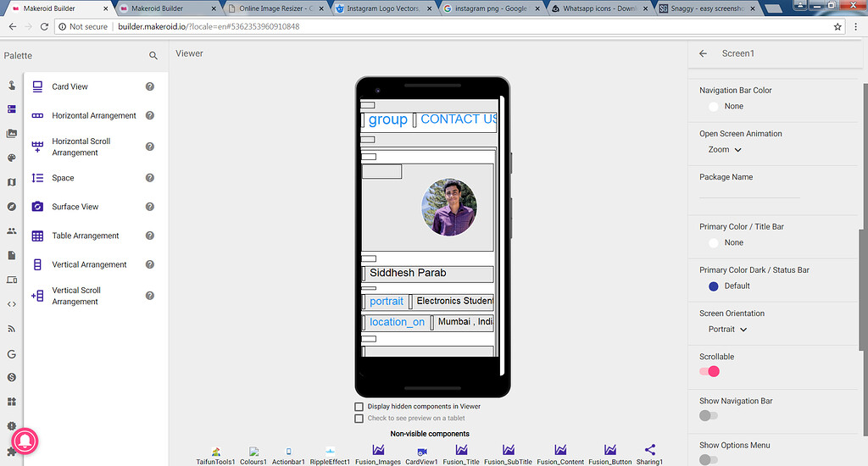868x466 pixels.
Task: Switch to instagram png Google tab
Action: tap(492, 8)
